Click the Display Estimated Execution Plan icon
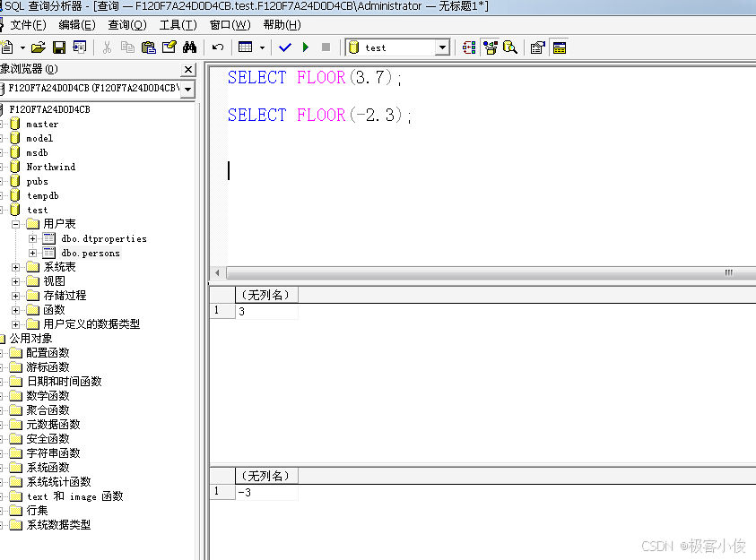Viewport: 756px width, 560px height. (469, 47)
